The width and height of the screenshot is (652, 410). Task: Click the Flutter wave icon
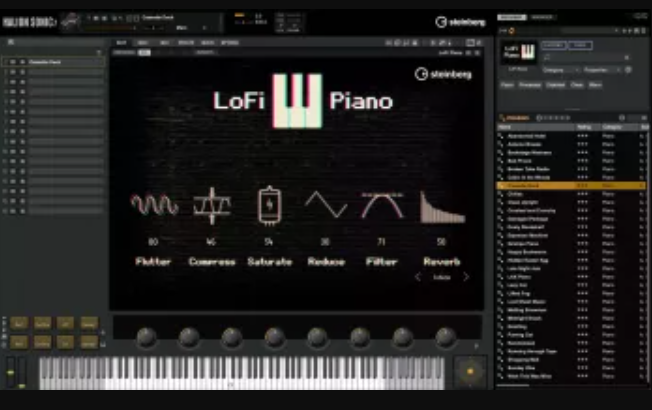(154, 205)
